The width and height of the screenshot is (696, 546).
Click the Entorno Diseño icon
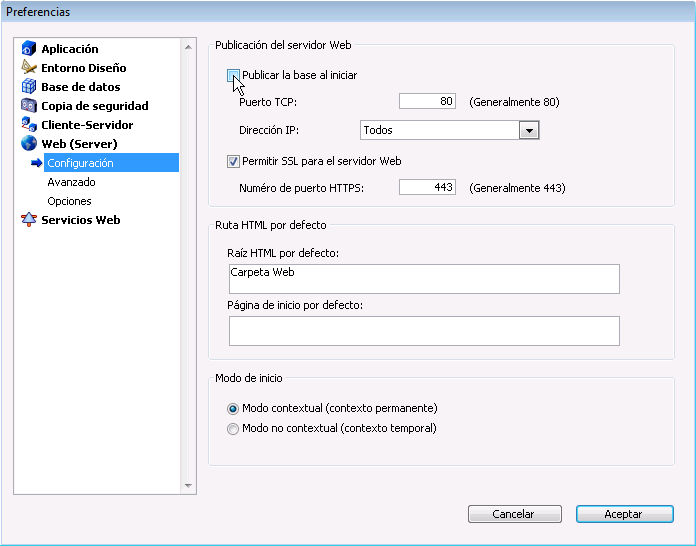click(29, 68)
